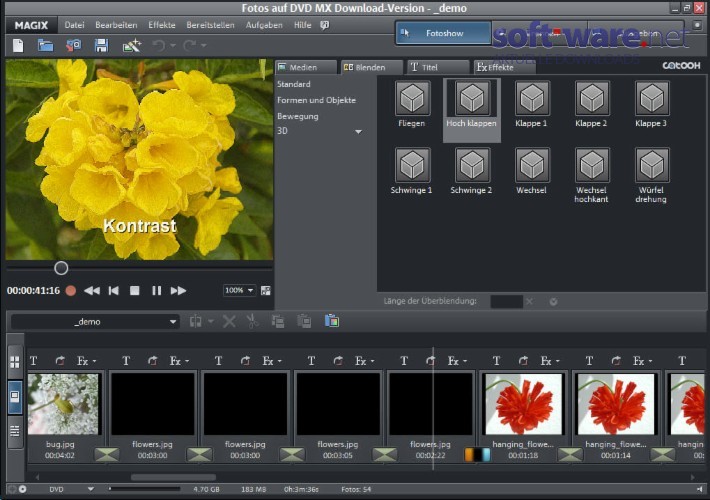
Task: Switch to the Fx Effekte tab
Action: (504, 67)
